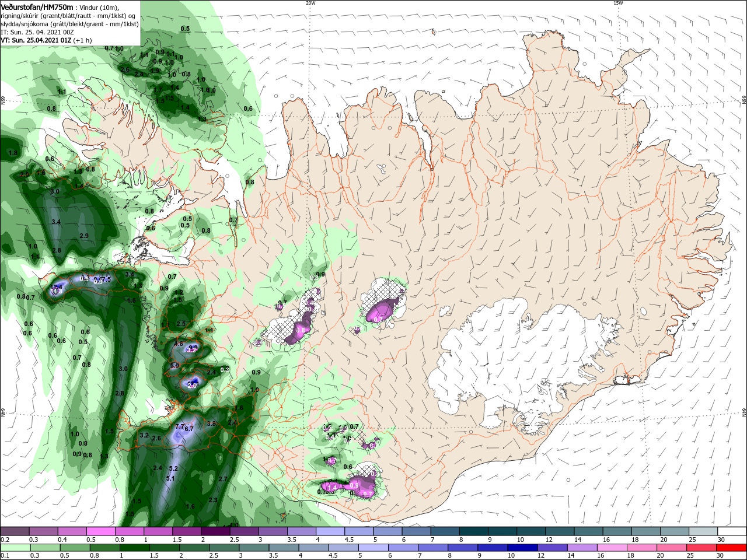Click the palest green first swatch of the rain scale
This screenshot has height=560, width=747.
coord(16,548)
